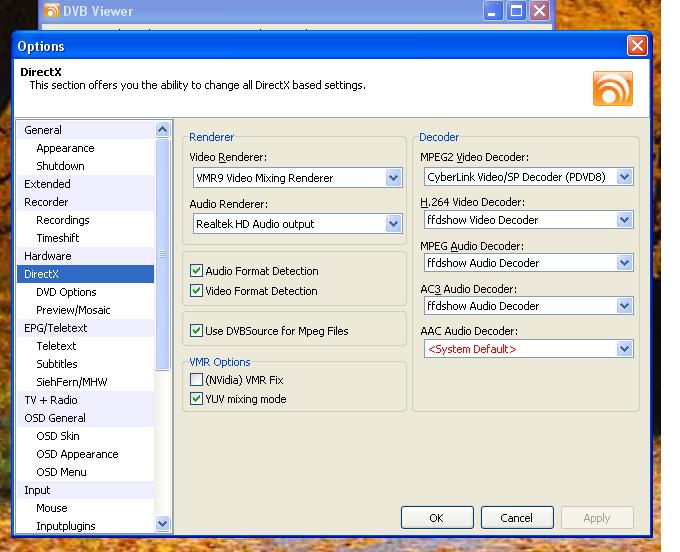Open the Recorder section
Viewport: 680px width, 552px height.
tap(85, 202)
